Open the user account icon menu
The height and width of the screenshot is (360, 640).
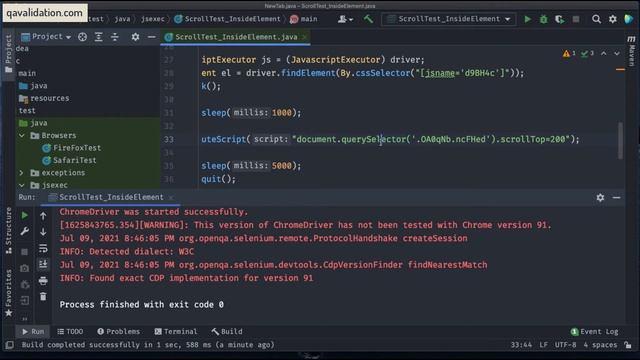click(345, 19)
